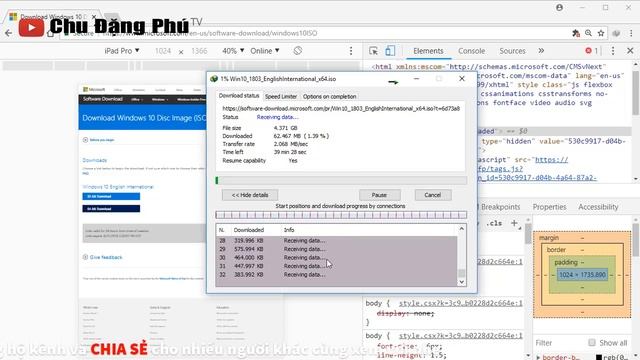
Task: Click the script src https link
Action: (551, 160)
